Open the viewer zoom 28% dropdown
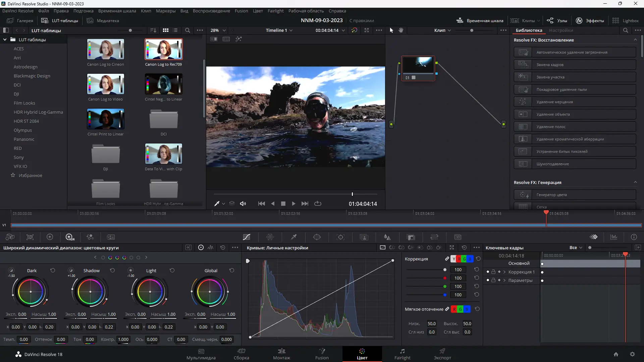The width and height of the screenshot is (644, 362). (x=218, y=31)
